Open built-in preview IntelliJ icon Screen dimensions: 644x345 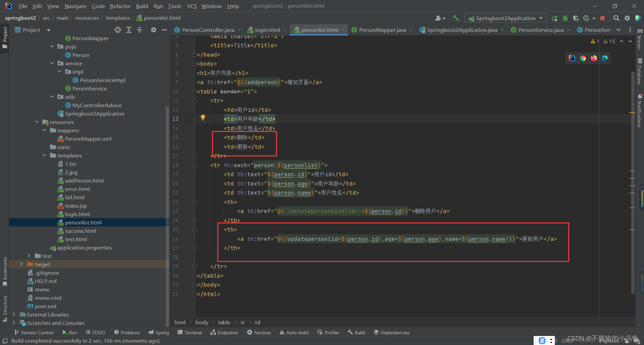tap(572, 58)
